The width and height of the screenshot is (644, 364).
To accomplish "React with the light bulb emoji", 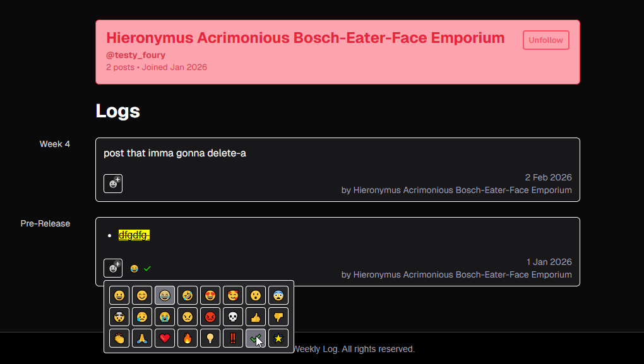I will [x=210, y=338].
